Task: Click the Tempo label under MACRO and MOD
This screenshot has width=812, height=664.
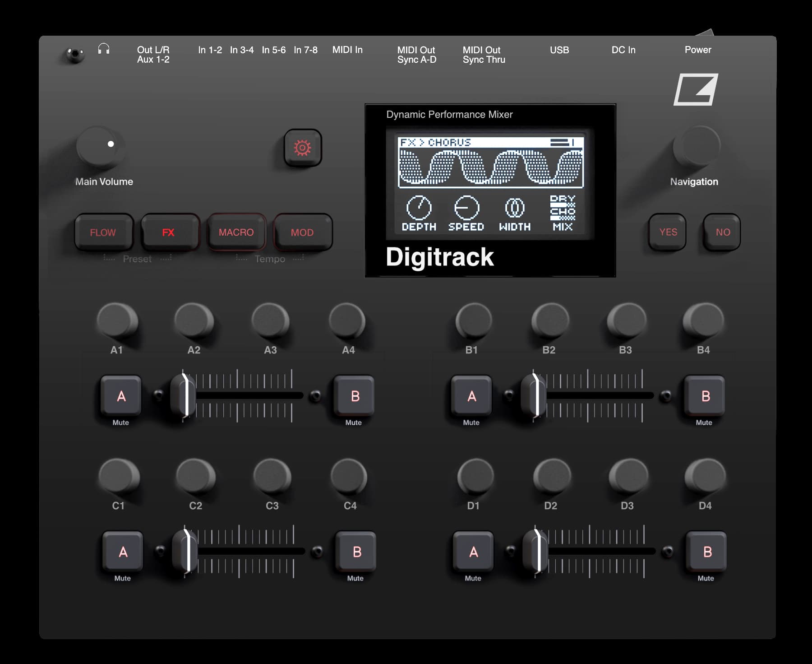Action: (270, 259)
